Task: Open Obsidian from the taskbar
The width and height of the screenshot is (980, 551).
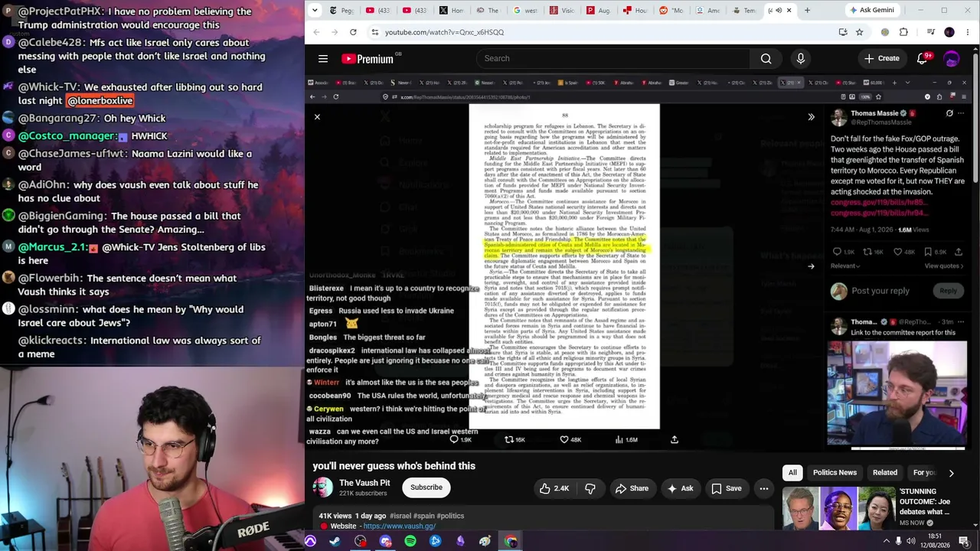Action: 460,541
